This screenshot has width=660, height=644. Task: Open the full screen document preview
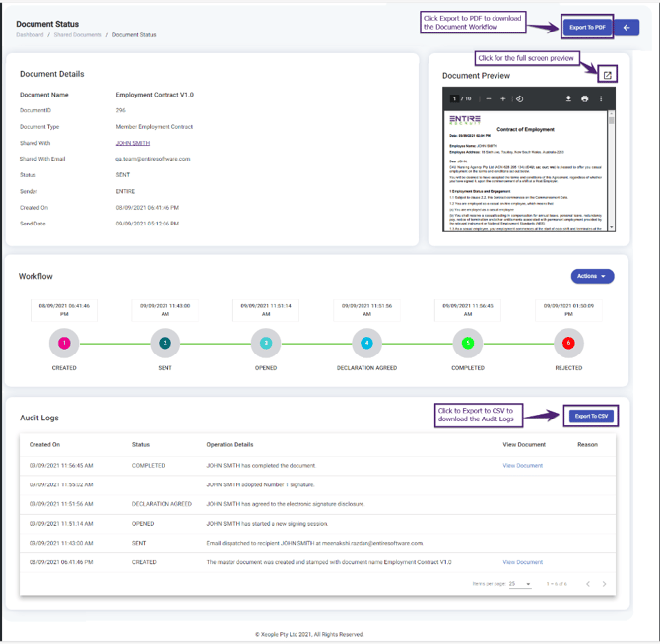(608, 75)
